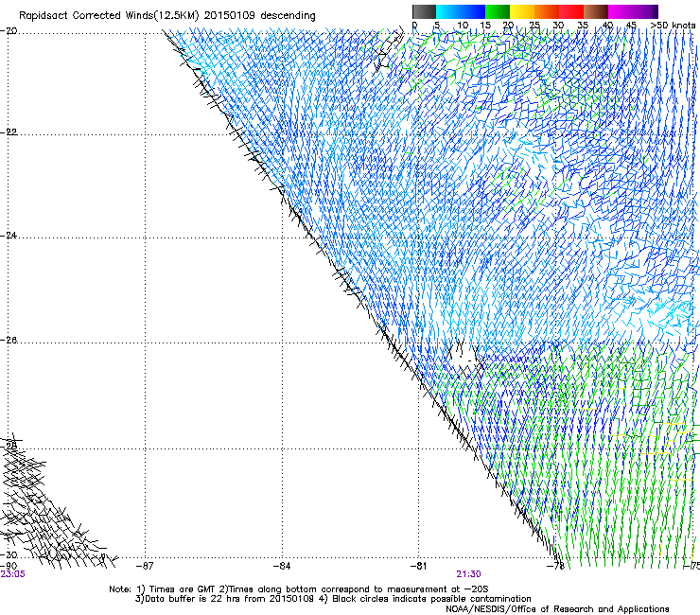Viewport: 700px width, 615px height.
Task: Click the legend tick label '10'
Action: (463, 26)
